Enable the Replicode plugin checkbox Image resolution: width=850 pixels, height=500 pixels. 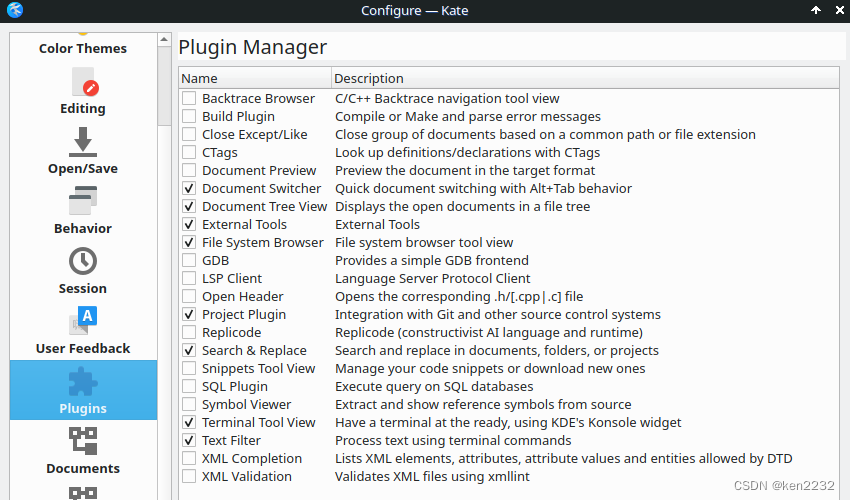[189, 332]
